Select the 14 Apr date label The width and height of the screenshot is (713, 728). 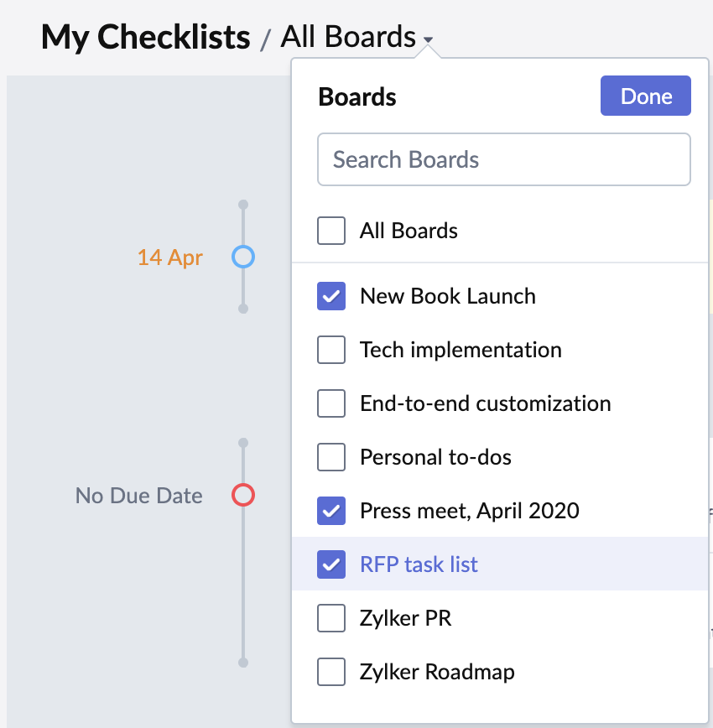click(170, 257)
